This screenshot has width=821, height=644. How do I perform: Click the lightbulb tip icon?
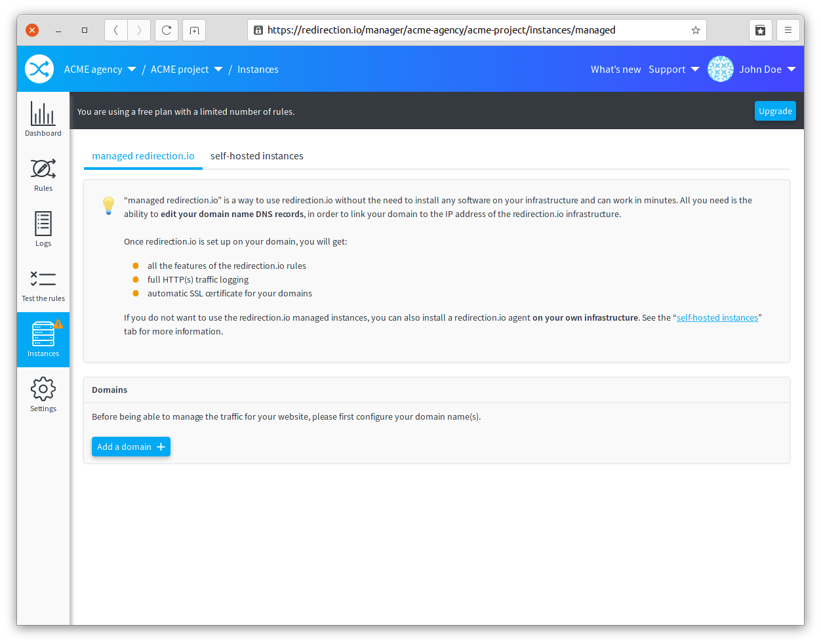109,205
